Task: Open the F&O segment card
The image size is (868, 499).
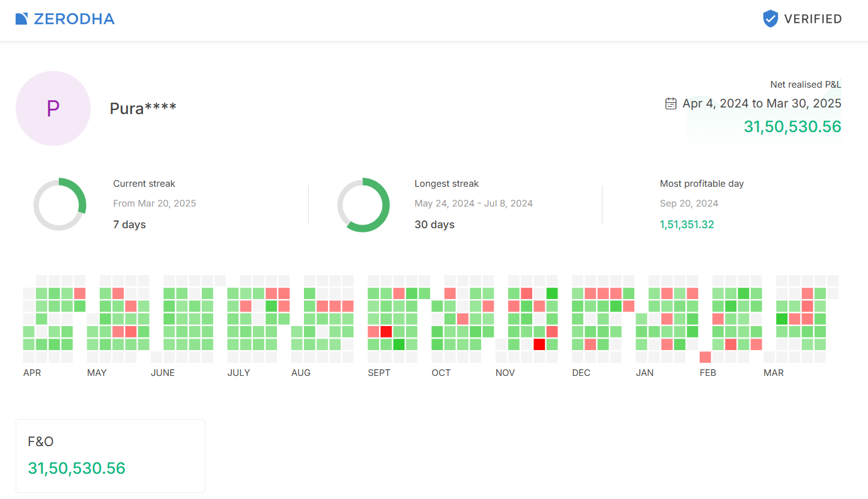Action: (x=111, y=456)
